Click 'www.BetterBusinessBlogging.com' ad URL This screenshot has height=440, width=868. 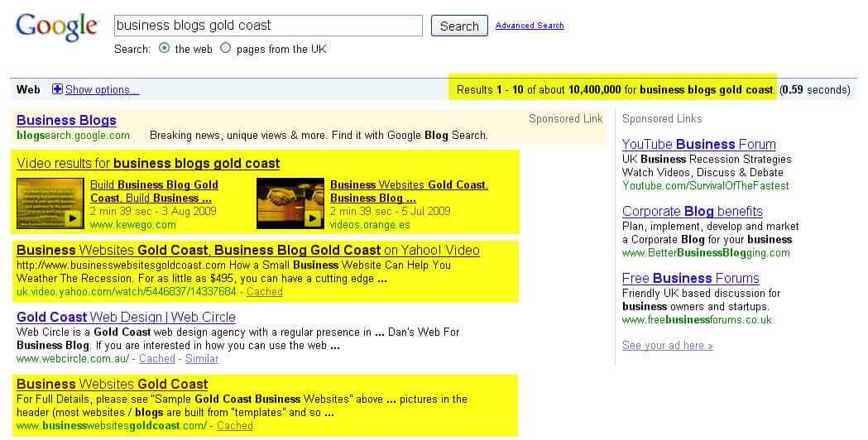coord(706,253)
